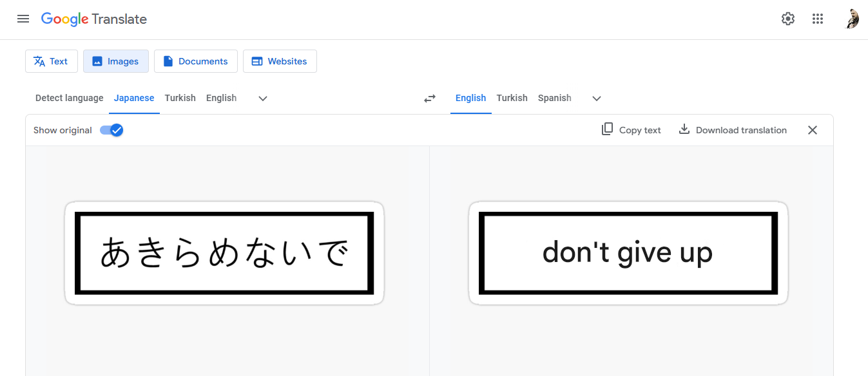Click the Websites translation icon
This screenshot has width=868, height=376.
(258, 61)
